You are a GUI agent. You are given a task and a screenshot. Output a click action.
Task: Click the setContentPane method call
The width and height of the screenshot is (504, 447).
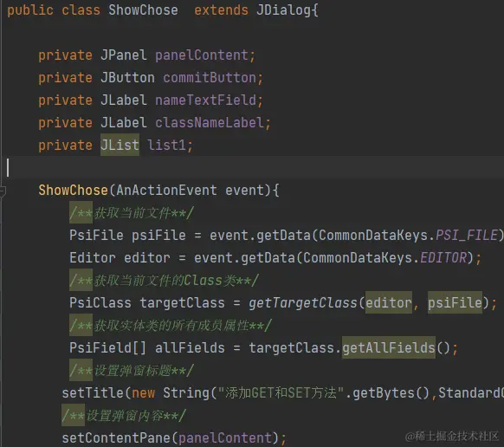(x=116, y=438)
